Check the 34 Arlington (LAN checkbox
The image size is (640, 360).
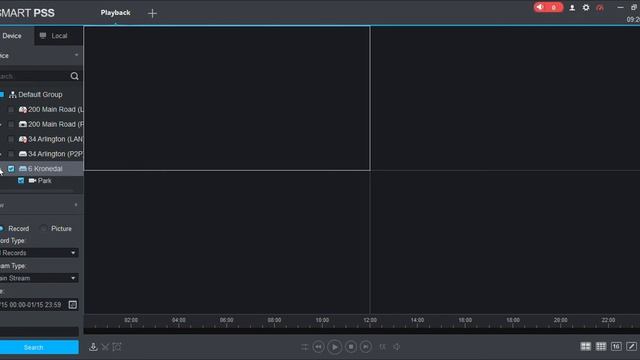pyautogui.click(x=11, y=139)
